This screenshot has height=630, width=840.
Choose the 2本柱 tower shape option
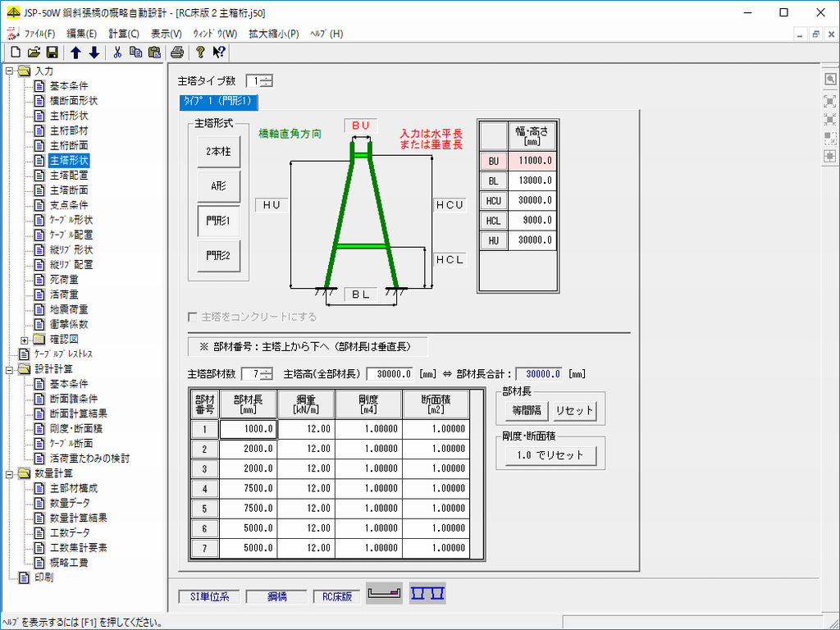coord(218,151)
